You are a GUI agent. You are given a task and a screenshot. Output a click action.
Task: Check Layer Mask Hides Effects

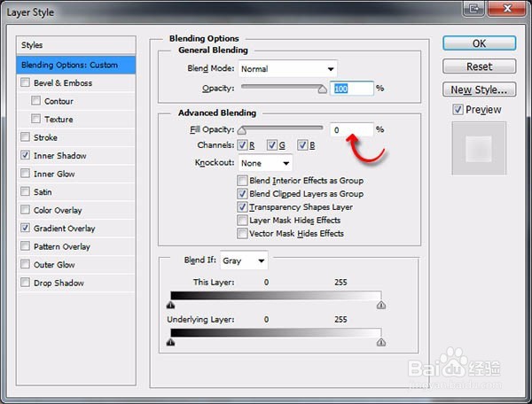(x=242, y=221)
